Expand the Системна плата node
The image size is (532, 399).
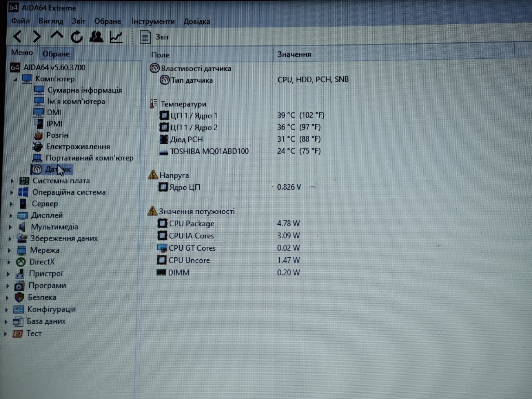[x=12, y=181]
